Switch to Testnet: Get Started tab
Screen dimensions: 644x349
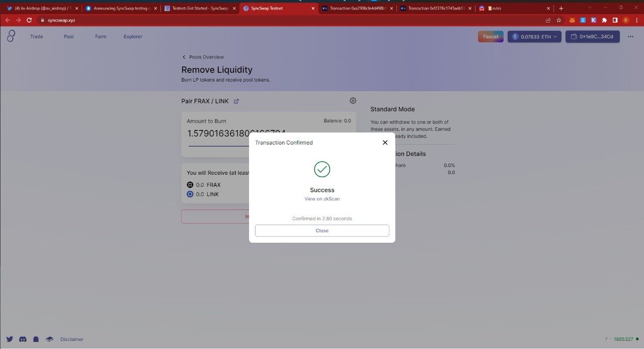[x=200, y=9]
